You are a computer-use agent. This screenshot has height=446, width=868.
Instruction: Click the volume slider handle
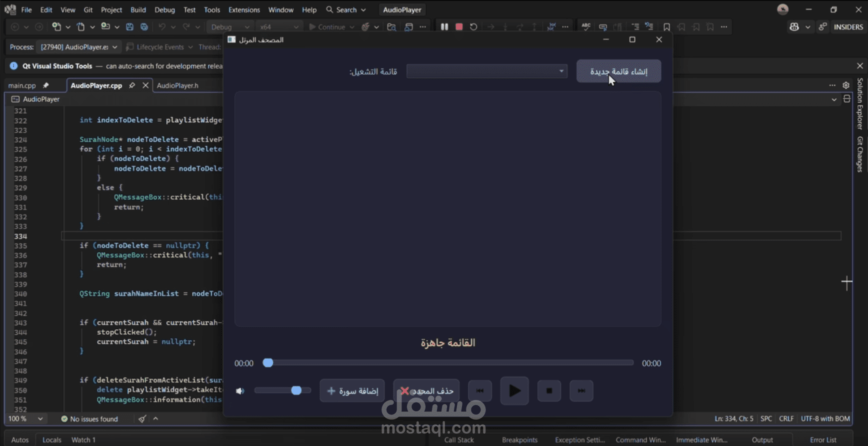coord(296,391)
